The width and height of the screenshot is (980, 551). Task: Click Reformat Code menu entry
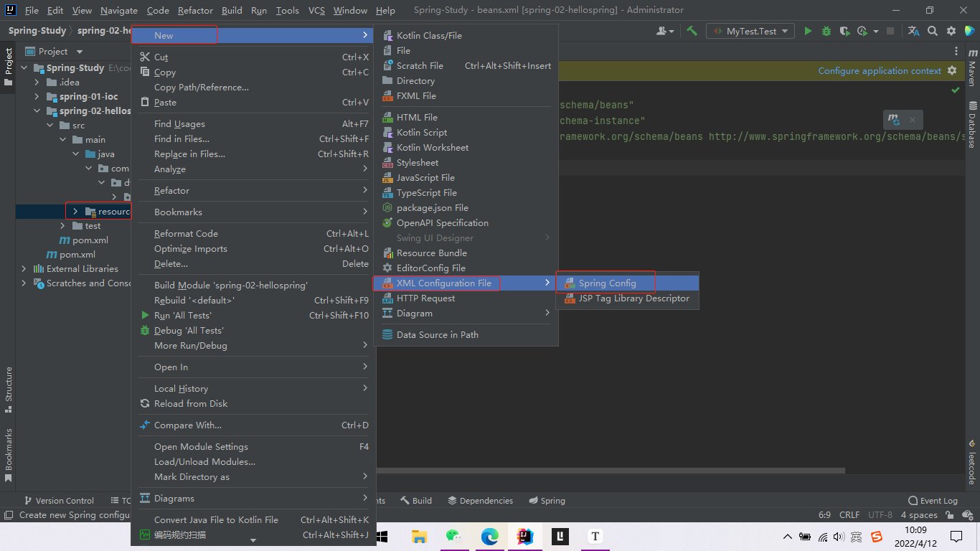pos(253,234)
